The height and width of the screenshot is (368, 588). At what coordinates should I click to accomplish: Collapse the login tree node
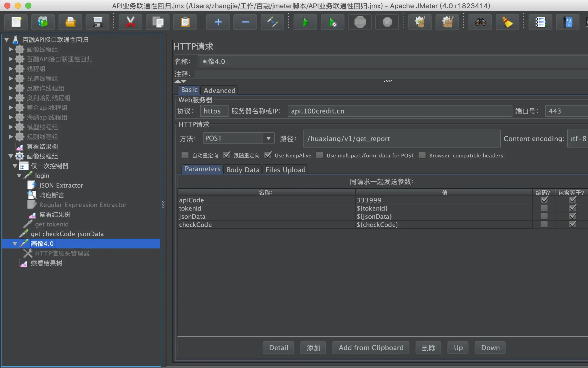pyautogui.click(x=19, y=176)
